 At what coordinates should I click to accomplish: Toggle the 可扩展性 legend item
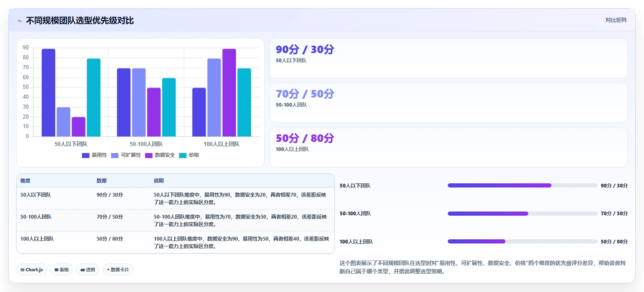126,155
